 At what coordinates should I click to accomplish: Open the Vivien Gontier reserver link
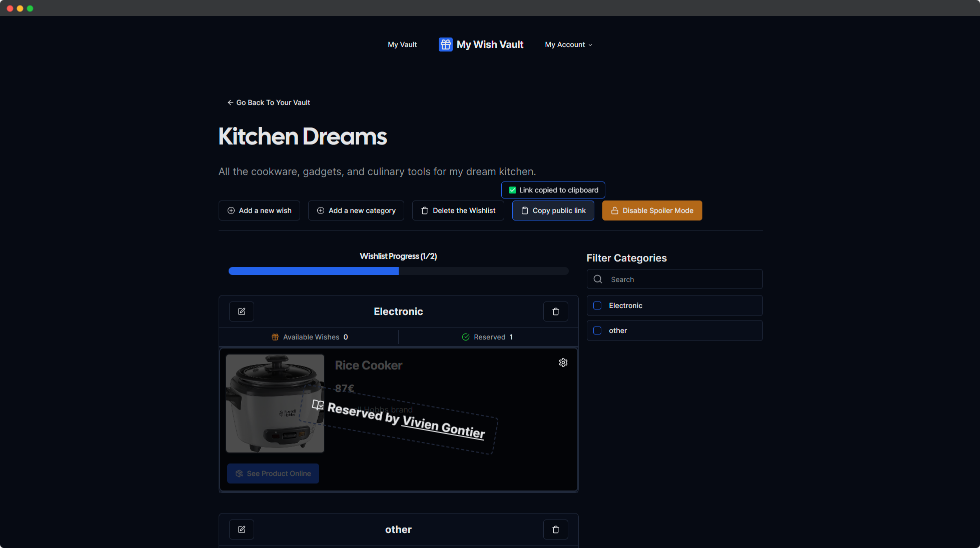click(443, 427)
